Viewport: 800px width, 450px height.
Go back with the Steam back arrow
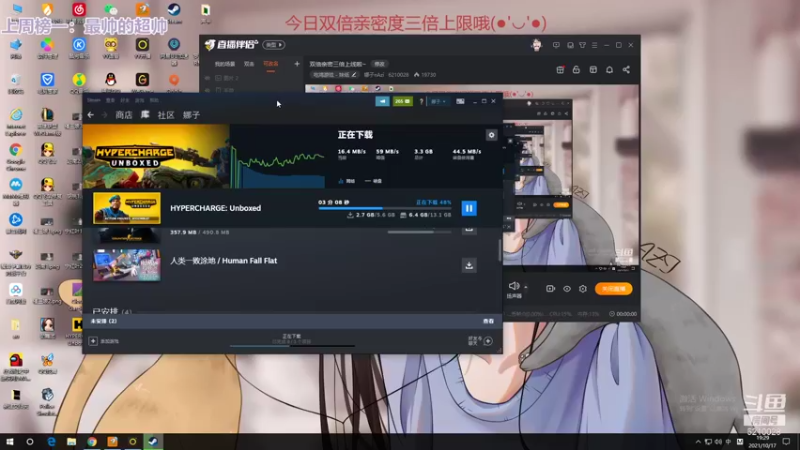pyautogui.click(x=91, y=115)
